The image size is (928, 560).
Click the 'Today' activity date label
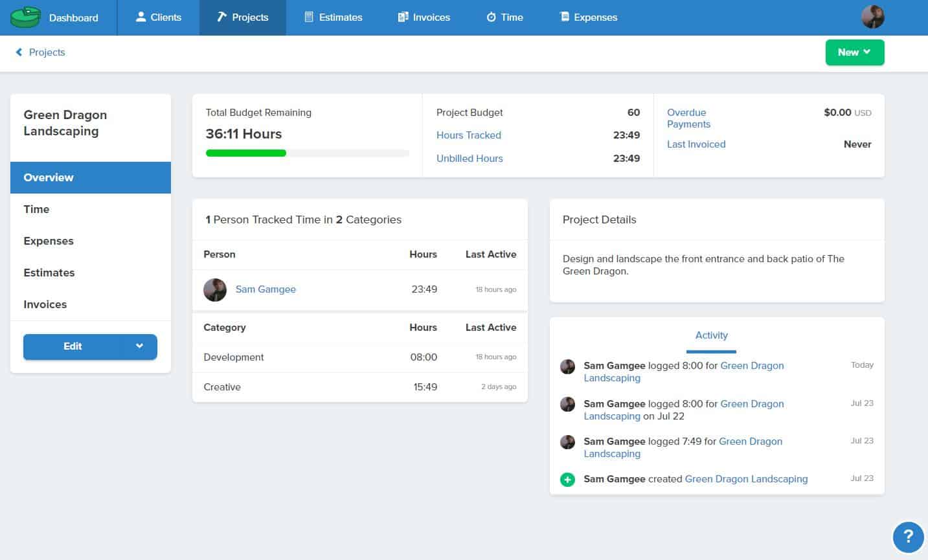tap(862, 365)
